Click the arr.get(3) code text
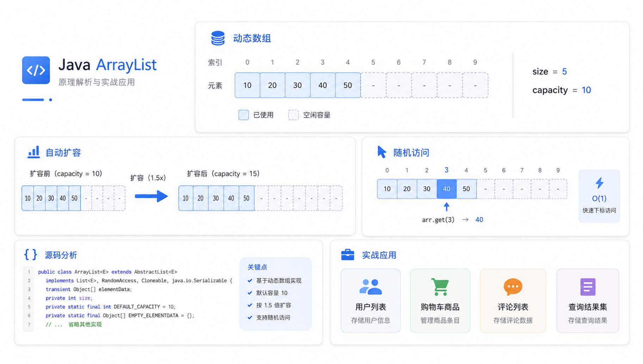Image resolution: width=643 pixels, height=364 pixels. point(438,220)
